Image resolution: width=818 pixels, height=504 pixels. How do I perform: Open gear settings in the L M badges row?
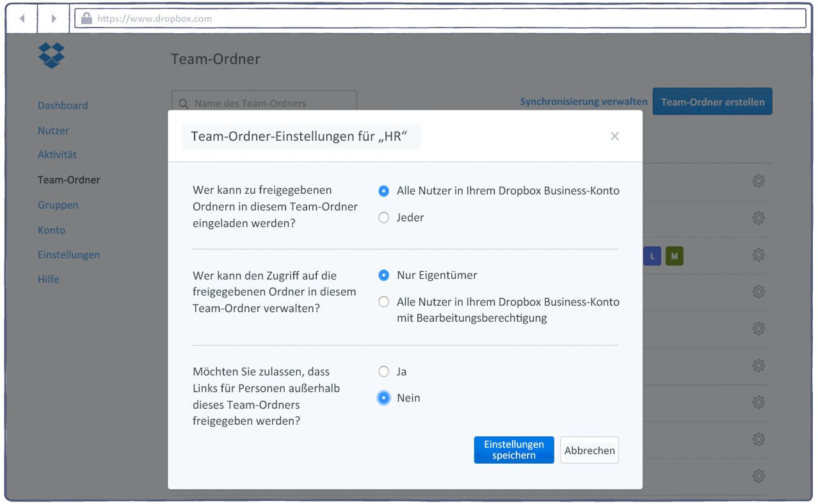758,255
